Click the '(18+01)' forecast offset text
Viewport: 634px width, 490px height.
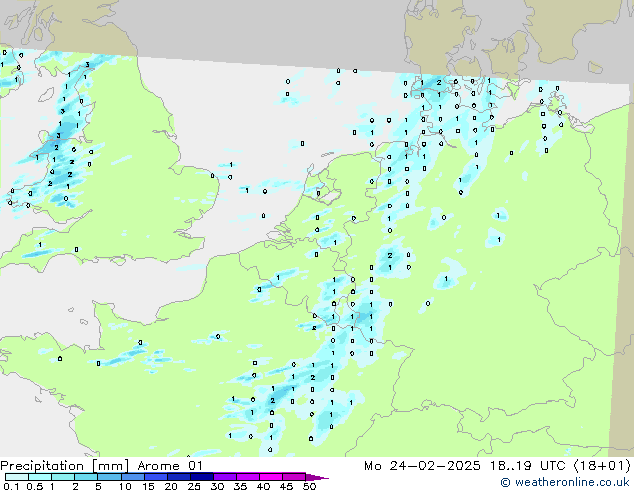coord(602,466)
